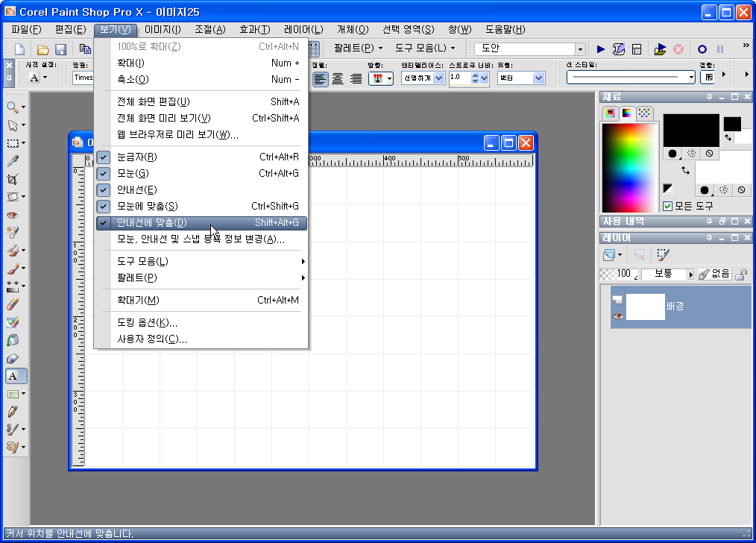Open the 파일(F) menu
The image size is (756, 543).
(x=26, y=29)
